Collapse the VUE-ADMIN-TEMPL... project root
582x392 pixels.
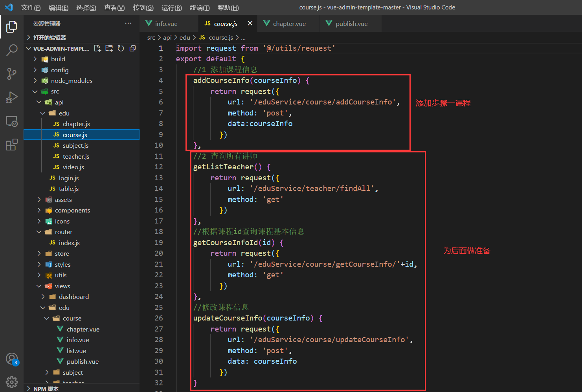28,48
